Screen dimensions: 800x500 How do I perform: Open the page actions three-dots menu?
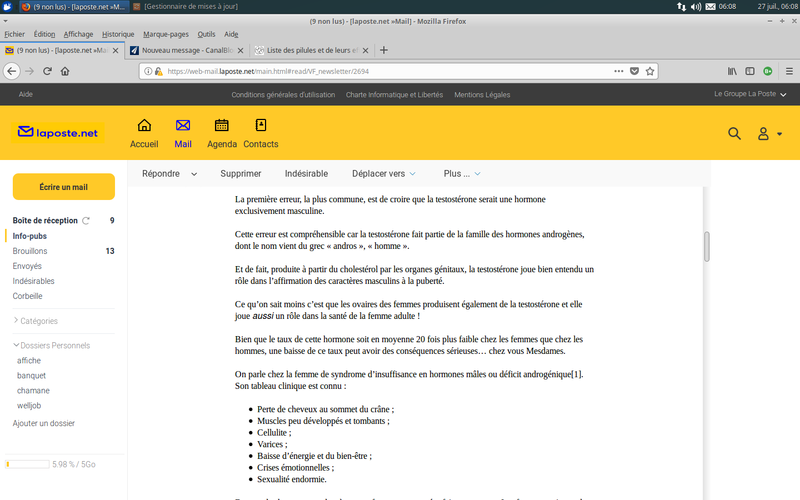[x=619, y=71]
